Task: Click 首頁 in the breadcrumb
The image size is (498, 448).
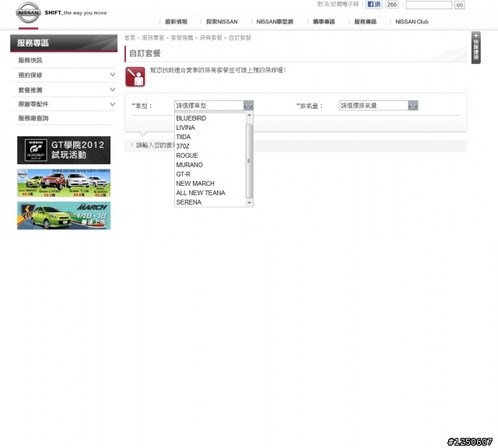Action: [130, 38]
